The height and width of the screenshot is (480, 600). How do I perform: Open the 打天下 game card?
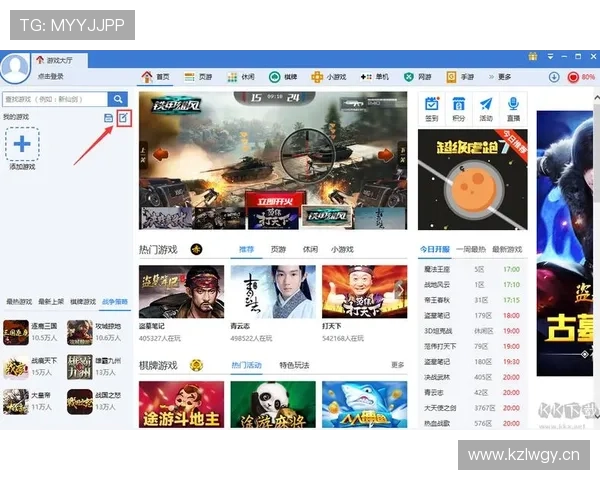click(x=365, y=292)
